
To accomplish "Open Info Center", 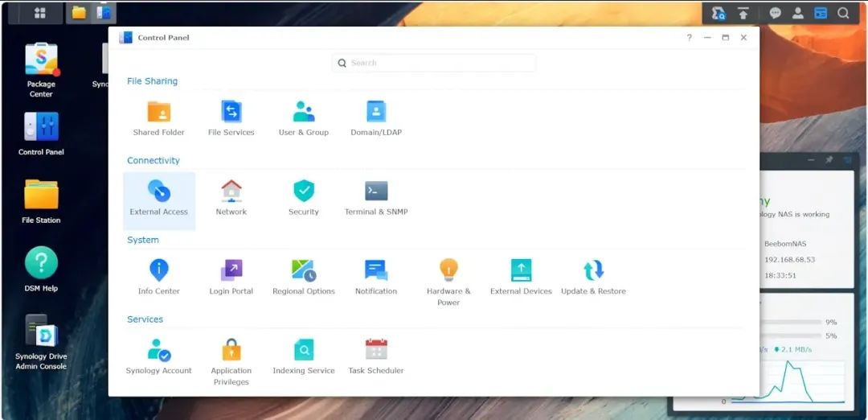I will [159, 277].
